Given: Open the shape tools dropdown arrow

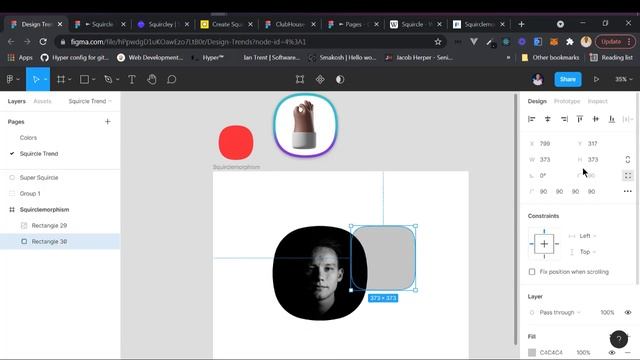Looking at the screenshot, I should (x=93, y=79).
